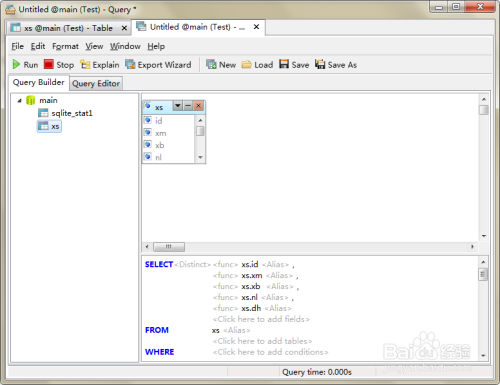Click the xs table icon in the tree
The height and width of the screenshot is (385, 500).
click(43, 126)
